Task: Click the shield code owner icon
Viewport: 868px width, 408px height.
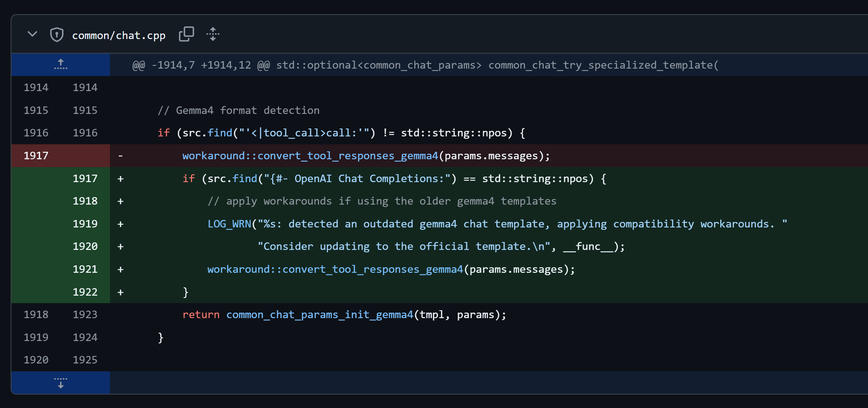Action: (x=57, y=35)
